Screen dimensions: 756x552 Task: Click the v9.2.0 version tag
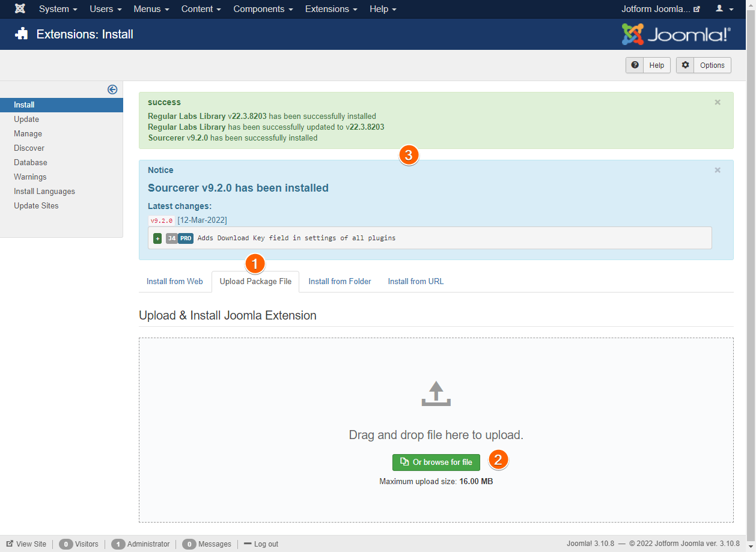(x=162, y=220)
